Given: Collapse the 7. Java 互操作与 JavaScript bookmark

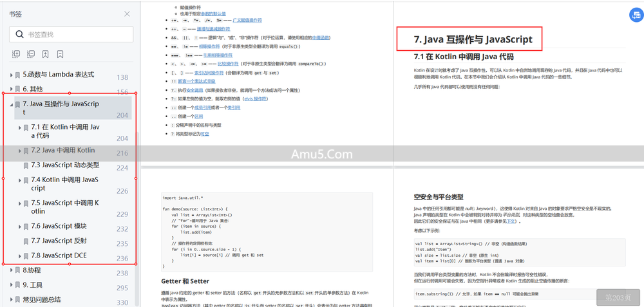Looking at the screenshot, I should (12, 105).
